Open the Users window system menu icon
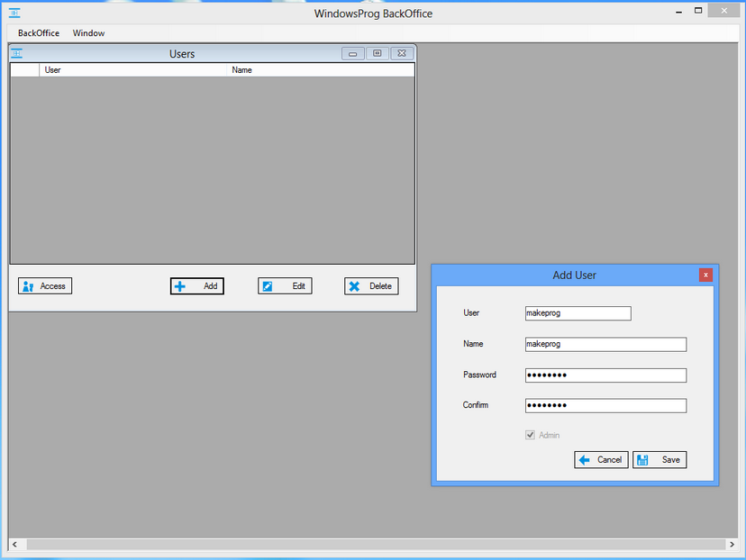 click(15, 53)
